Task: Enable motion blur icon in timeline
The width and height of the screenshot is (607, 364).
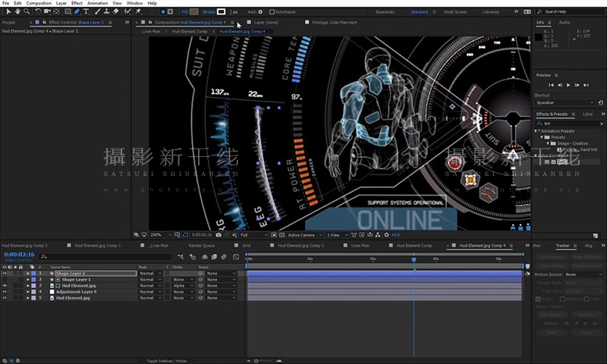Action: point(223,256)
